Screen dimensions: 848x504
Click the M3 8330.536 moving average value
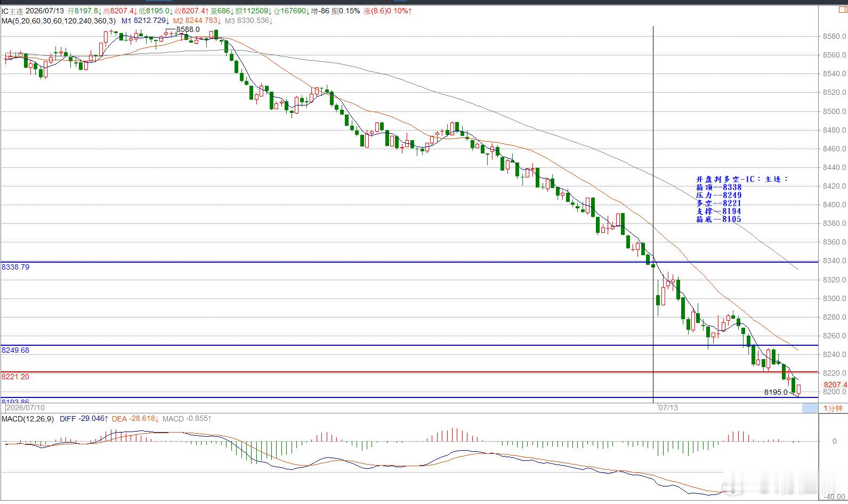coord(249,21)
